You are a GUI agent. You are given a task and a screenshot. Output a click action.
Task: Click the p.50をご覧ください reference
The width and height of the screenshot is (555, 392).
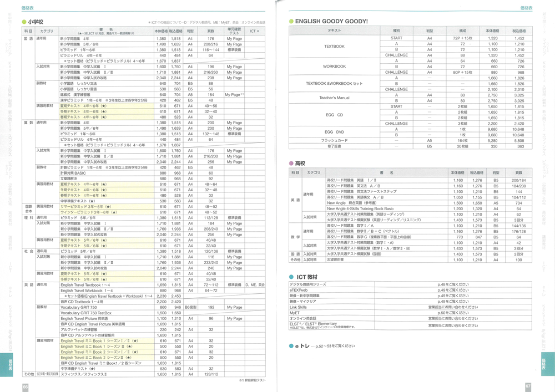pyautogui.click(x=453, y=313)
